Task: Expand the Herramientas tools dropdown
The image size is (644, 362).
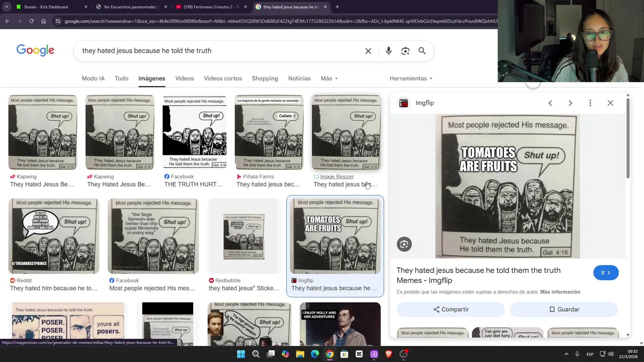Action: pos(411,78)
